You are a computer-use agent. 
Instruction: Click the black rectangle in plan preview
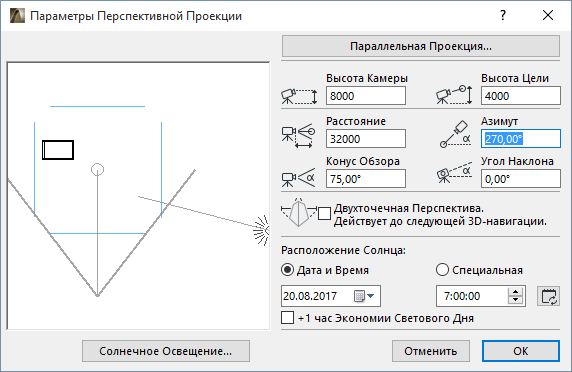click(x=58, y=150)
